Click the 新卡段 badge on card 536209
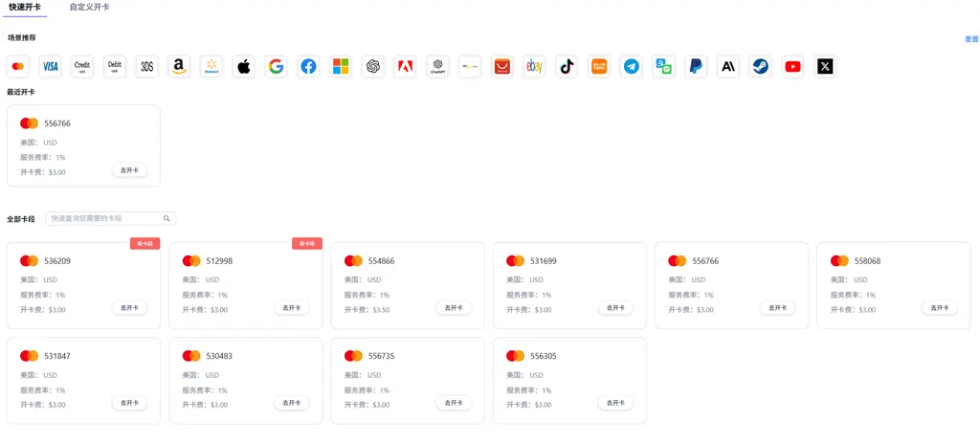Image resolution: width=980 pixels, height=444 pixels. [145, 244]
